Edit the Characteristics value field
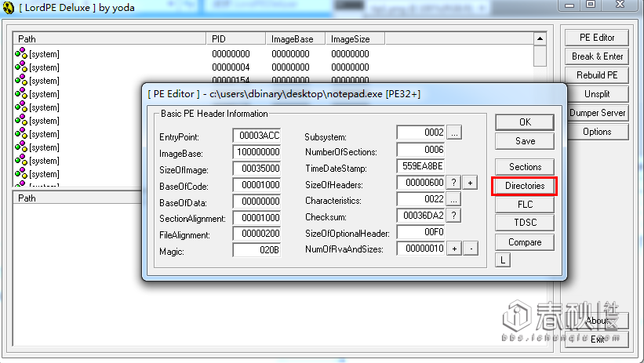The height and width of the screenshot is (363, 644). coord(421,199)
